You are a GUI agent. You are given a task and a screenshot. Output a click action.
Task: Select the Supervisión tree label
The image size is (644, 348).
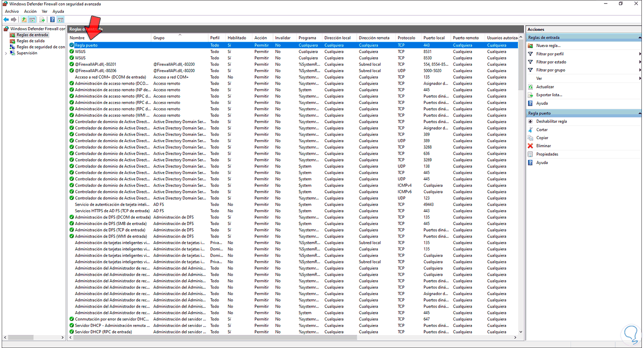(x=27, y=53)
